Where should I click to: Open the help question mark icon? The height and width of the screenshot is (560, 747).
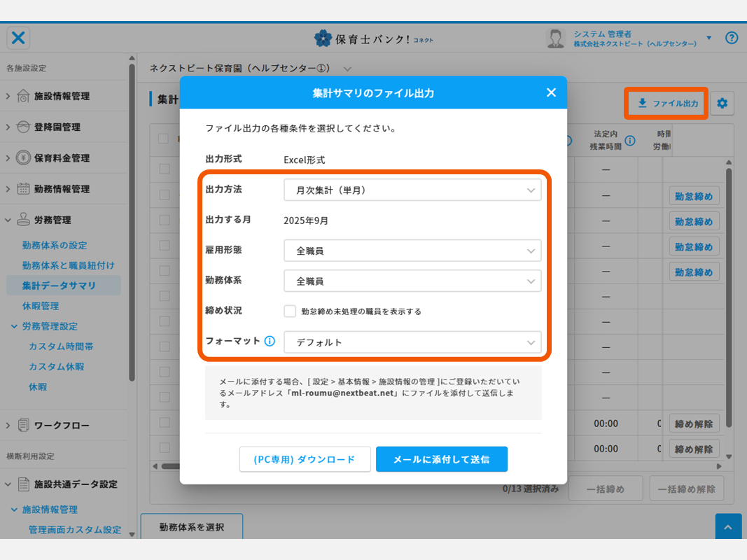click(732, 38)
